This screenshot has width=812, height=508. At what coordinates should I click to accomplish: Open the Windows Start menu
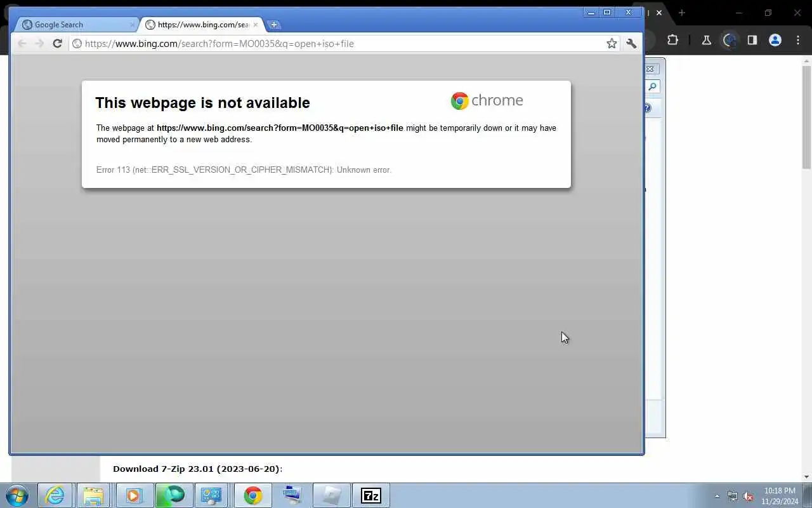(17, 495)
